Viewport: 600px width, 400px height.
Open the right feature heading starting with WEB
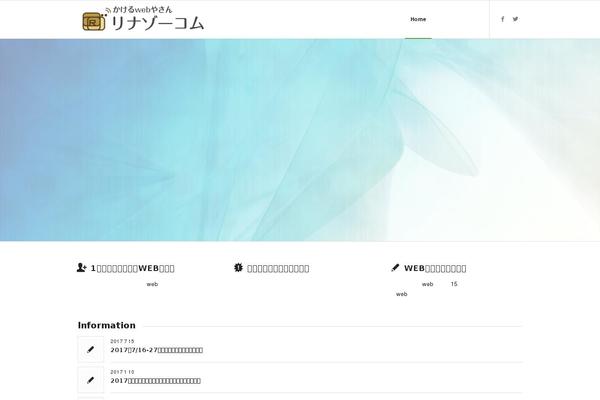pyautogui.click(x=435, y=268)
